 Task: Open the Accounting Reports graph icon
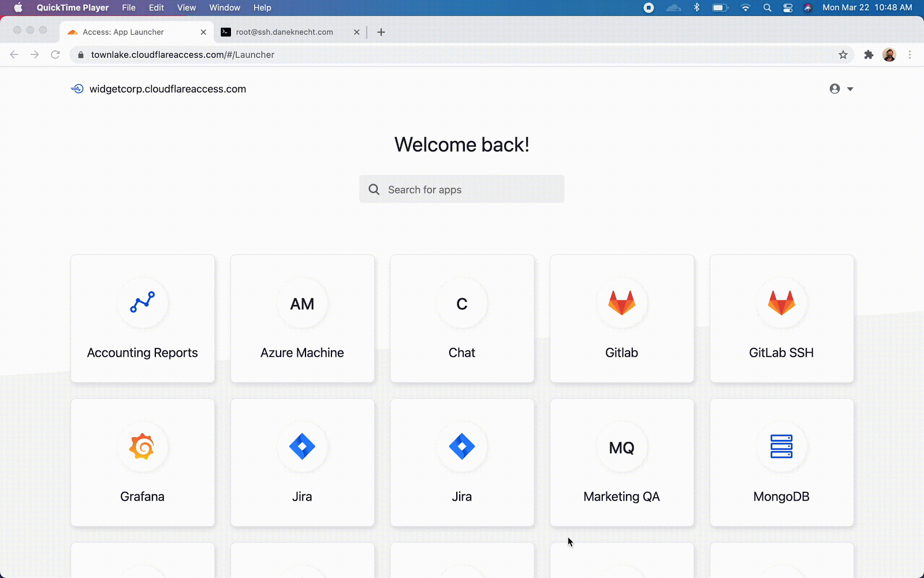tap(142, 302)
